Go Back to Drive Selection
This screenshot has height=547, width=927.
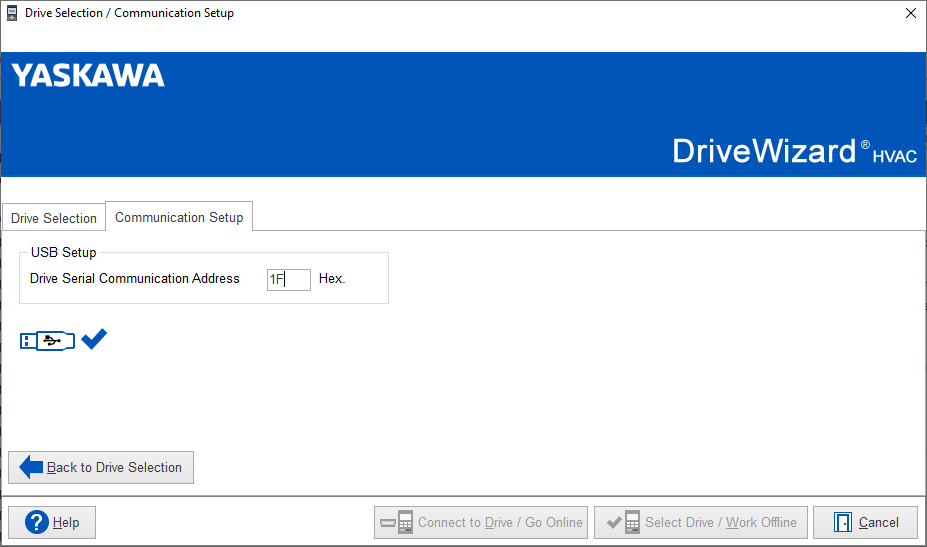101,467
